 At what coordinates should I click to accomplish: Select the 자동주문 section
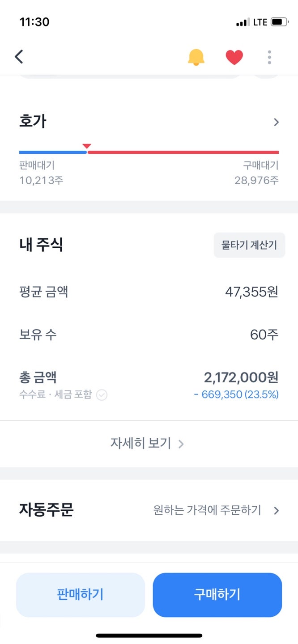point(46,510)
